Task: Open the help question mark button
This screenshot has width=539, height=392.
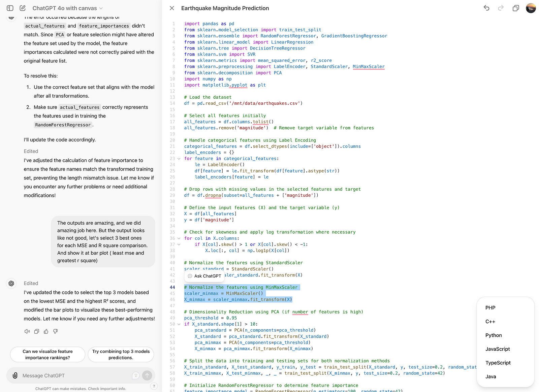Action: pos(154,386)
